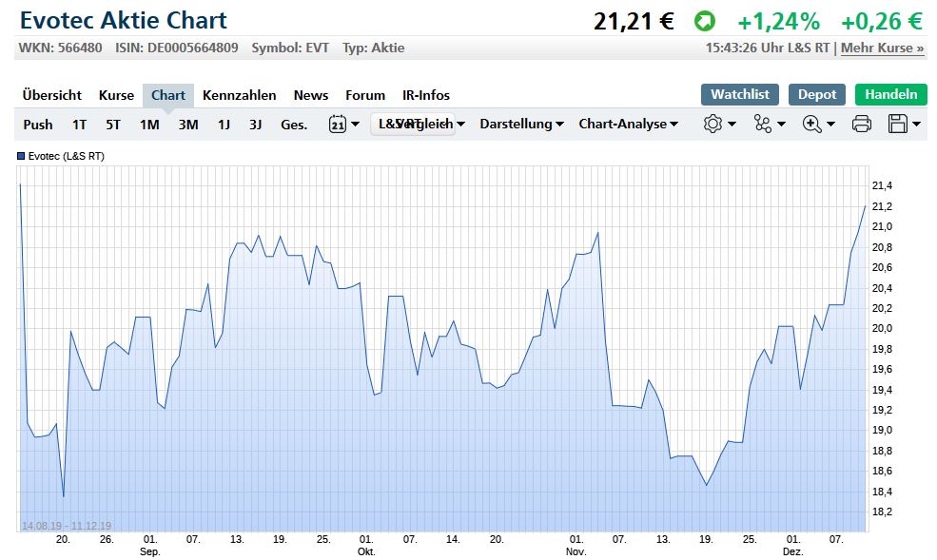Screen dimensions: 937x560
Task: Expand the zoom dropdown arrow
Action: [830, 125]
